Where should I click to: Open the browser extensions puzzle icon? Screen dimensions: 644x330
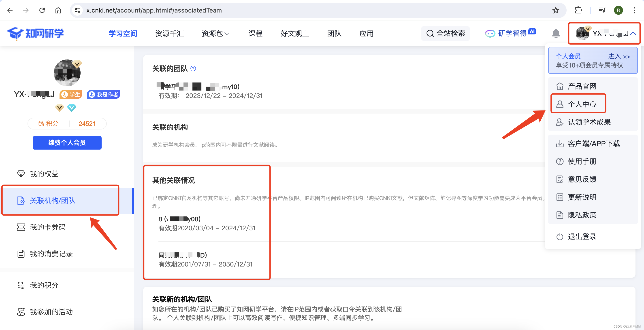pyautogui.click(x=578, y=10)
